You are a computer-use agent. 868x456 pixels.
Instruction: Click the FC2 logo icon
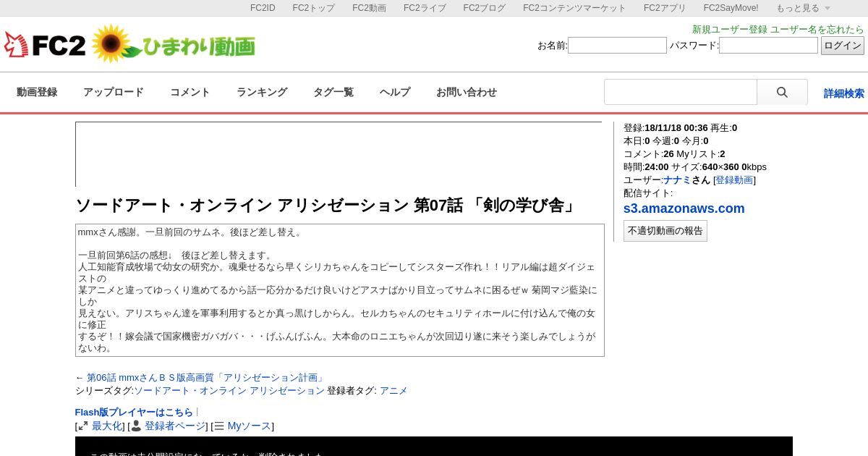pos(45,45)
